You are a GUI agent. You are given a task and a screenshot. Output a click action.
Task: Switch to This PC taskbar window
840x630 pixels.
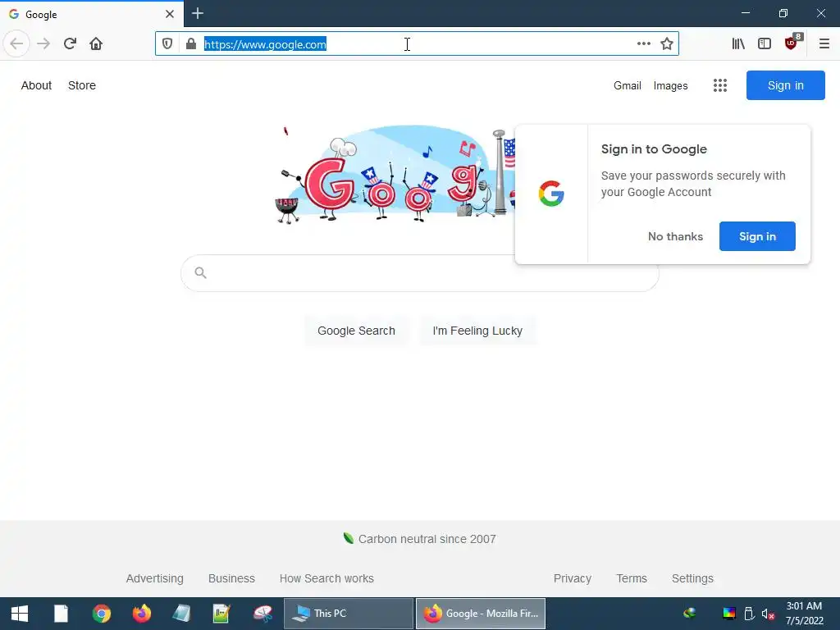pyautogui.click(x=349, y=614)
